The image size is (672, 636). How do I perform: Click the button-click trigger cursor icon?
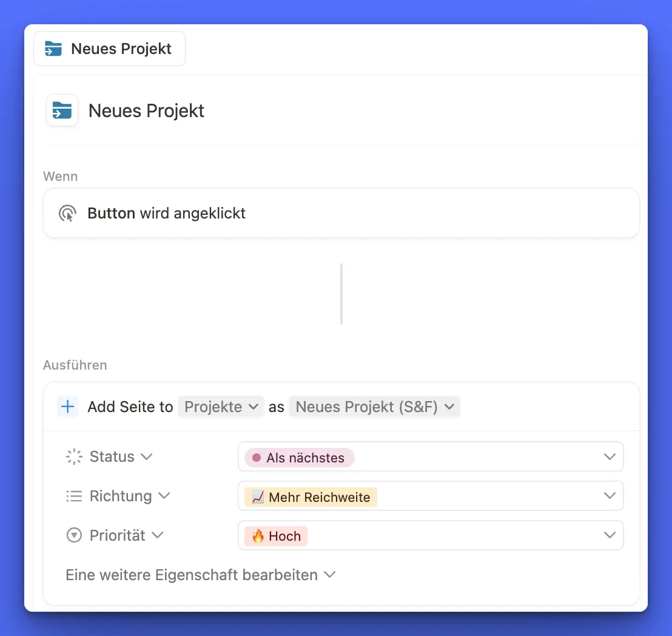tap(67, 214)
